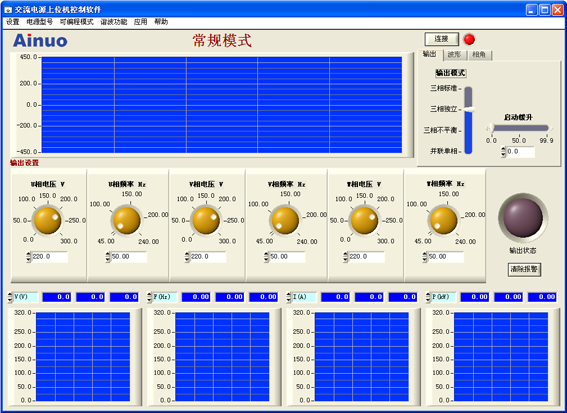Click the 清除报警 clear alarm button
This screenshot has width=567, height=413.
pos(524,269)
